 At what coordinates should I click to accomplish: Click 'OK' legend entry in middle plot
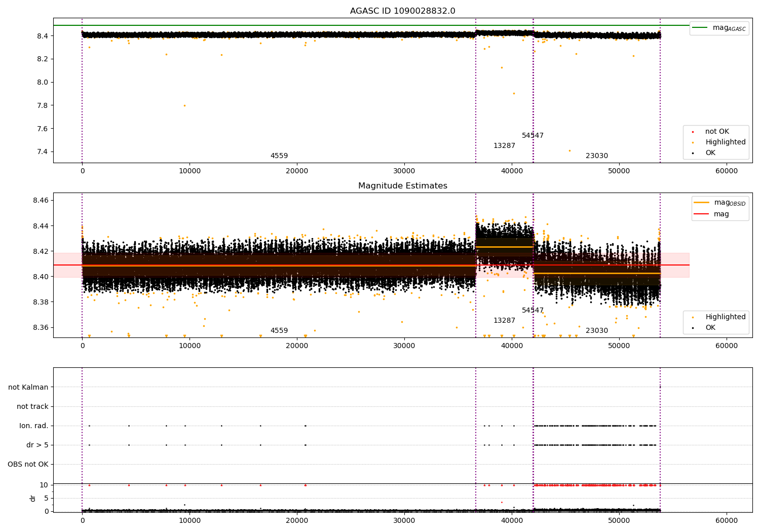(710, 328)
